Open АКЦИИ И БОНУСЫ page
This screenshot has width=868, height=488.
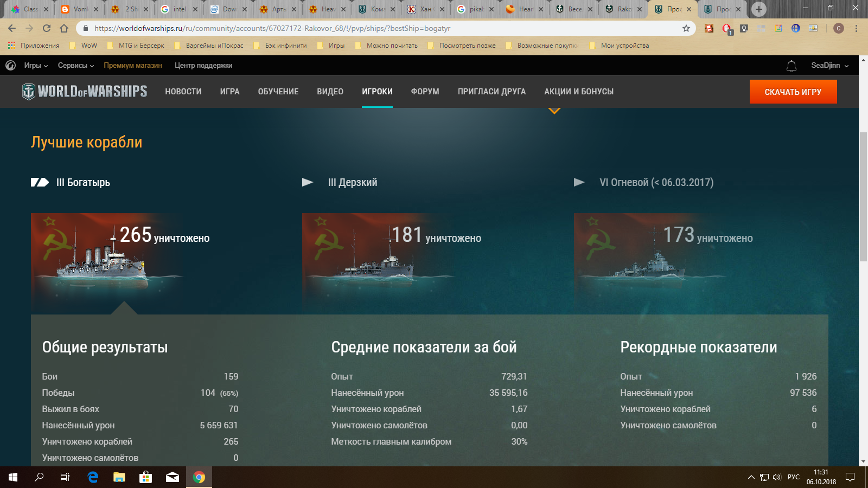point(579,92)
